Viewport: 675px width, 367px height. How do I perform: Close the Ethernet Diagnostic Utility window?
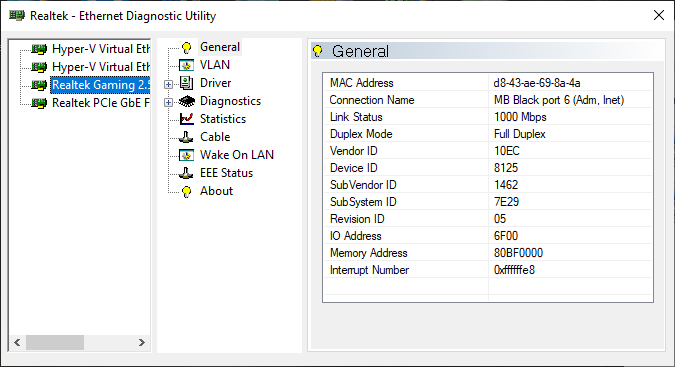point(659,15)
